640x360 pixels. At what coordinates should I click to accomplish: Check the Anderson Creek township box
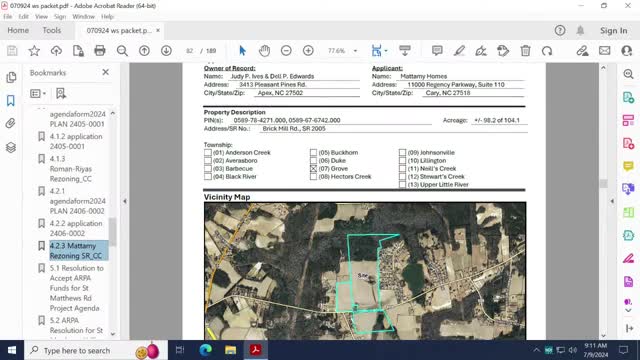coord(208,153)
